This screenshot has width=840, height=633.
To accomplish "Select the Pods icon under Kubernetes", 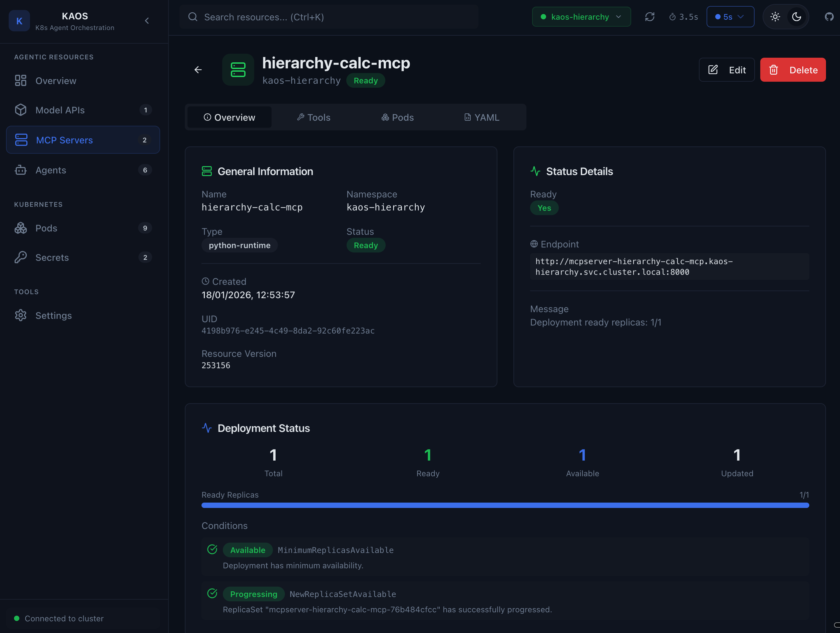I will coord(20,228).
